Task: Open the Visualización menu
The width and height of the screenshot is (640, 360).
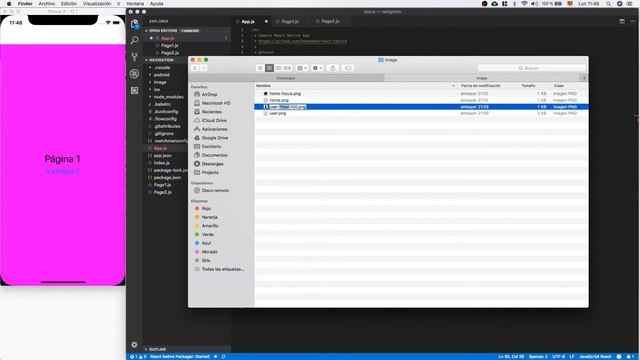Action: pos(97,4)
